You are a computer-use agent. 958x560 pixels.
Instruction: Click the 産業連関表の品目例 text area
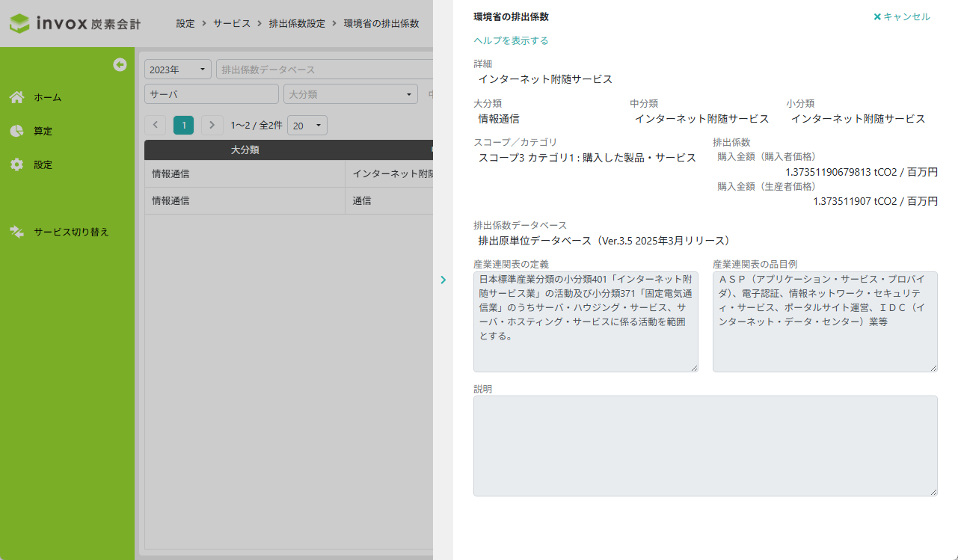[x=825, y=321]
